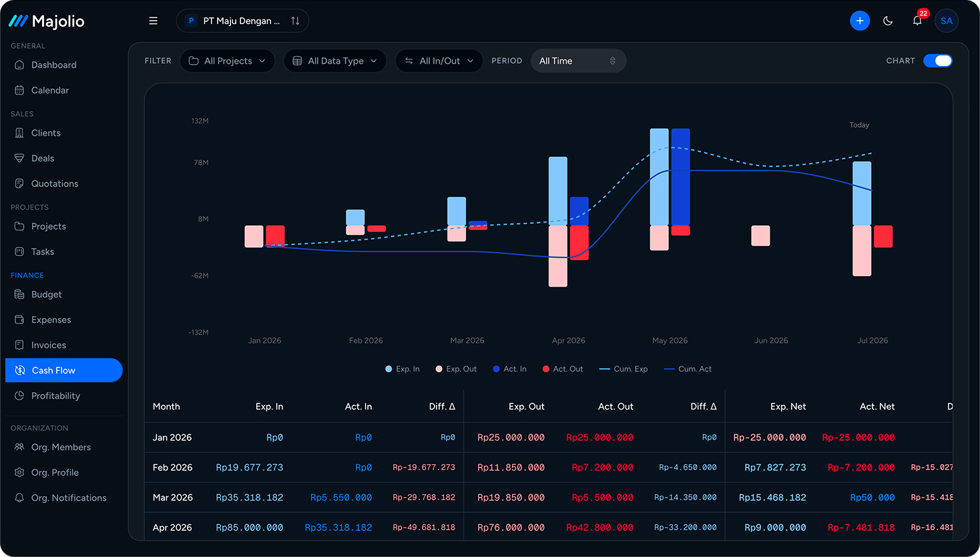Screen dimensions: 980x557
Task: Open the All Data Type dropdown
Action: [x=335, y=61]
